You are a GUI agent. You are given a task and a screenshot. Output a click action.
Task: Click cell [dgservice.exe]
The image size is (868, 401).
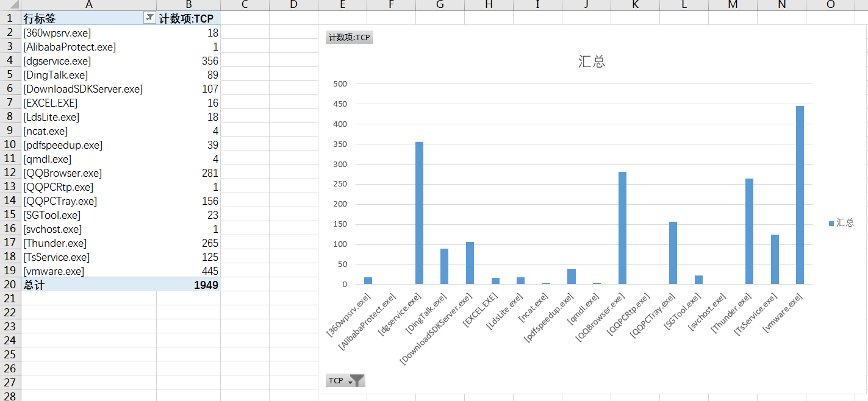pos(88,61)
